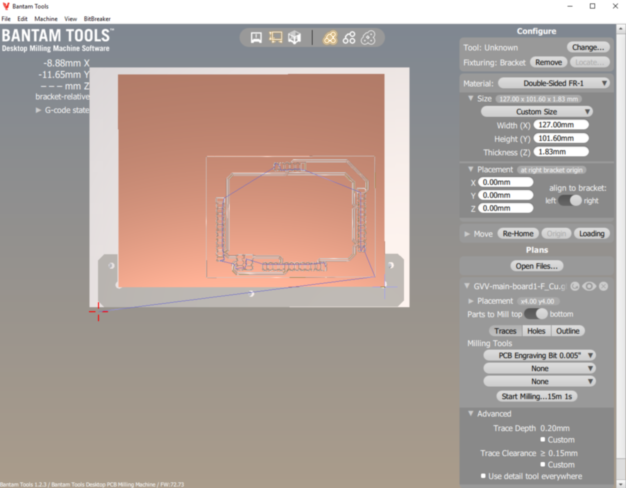The height and width of the screenshot is (488, 626).
Task: Click the "Trace Depth 0.20mm" value
Action: 555,428
